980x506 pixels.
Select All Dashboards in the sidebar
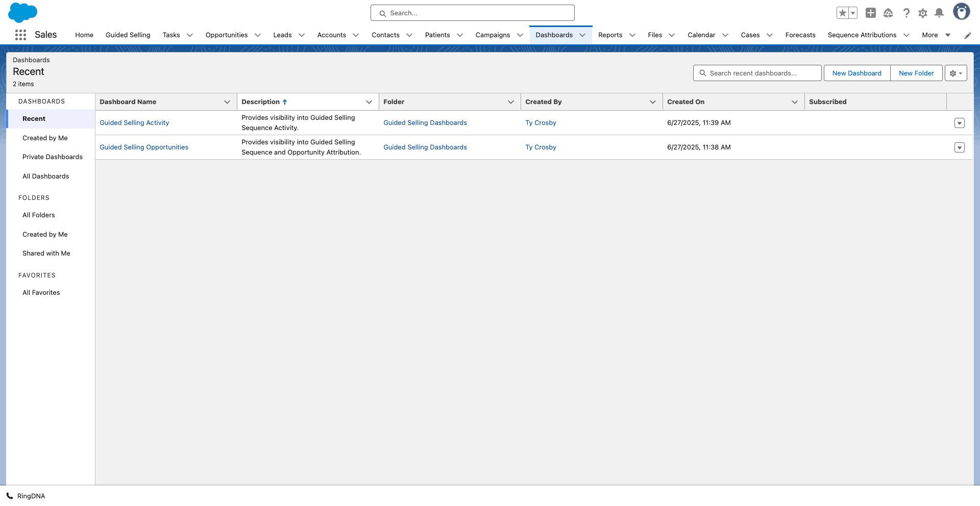click(x=45, y=176)
